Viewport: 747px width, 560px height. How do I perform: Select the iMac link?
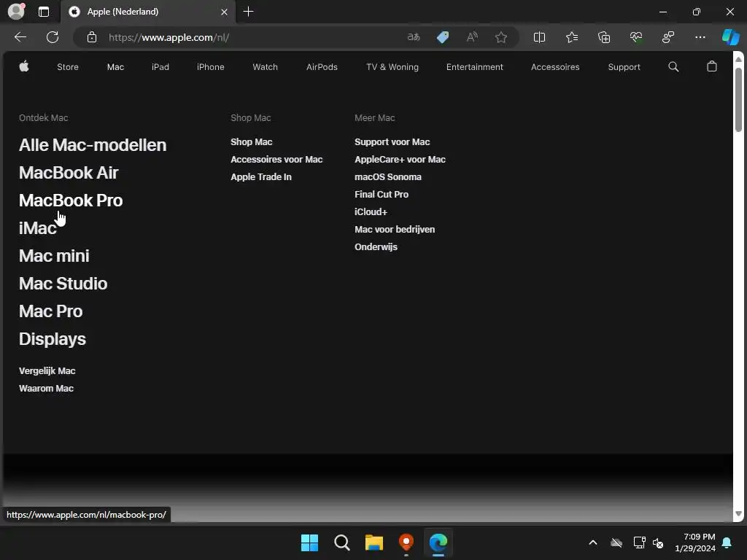click(x=38, y=228)
